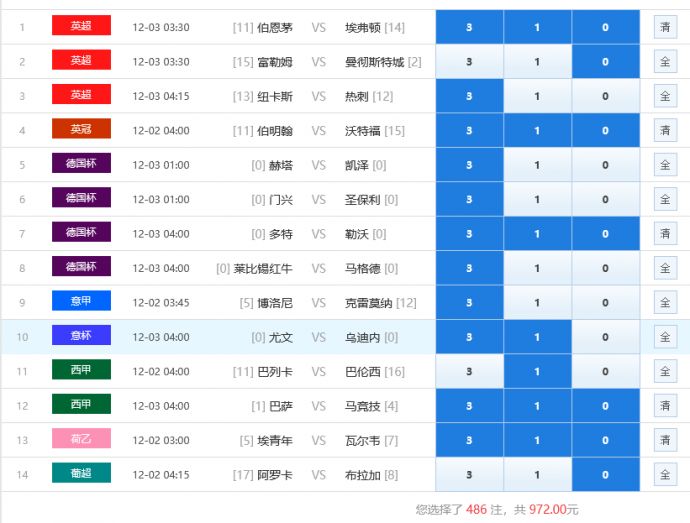Click the 意甲 league badge for 博洛尼 match
Screen dimensions: 690x523
tap(81, 301)
